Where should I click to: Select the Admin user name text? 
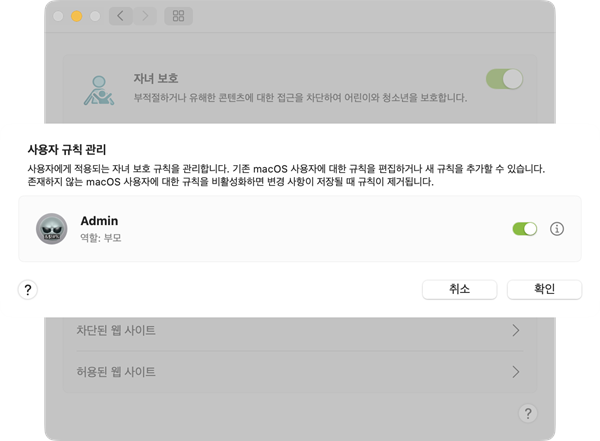tap(99, 221)
